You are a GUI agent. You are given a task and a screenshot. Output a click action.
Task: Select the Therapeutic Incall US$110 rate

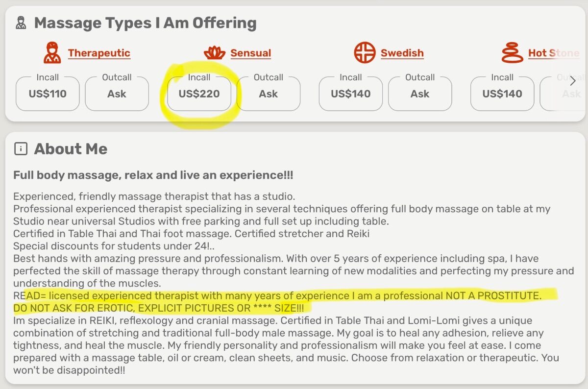click(x=48, y=94)
